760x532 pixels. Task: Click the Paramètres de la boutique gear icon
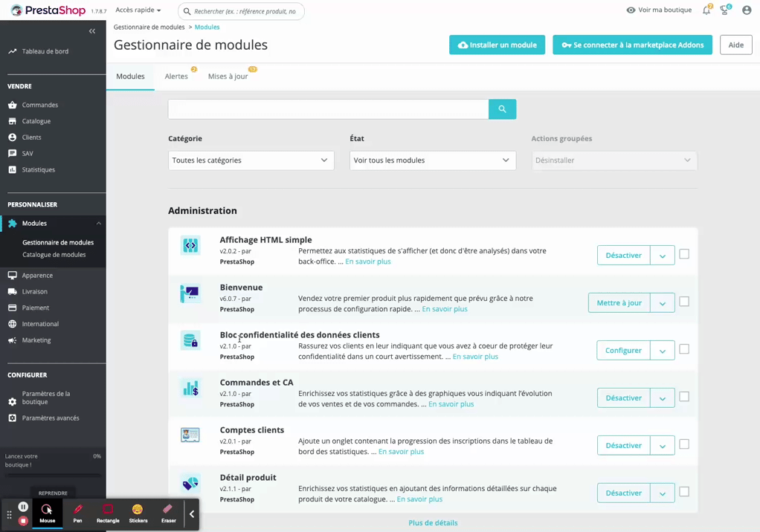point(12,402)
